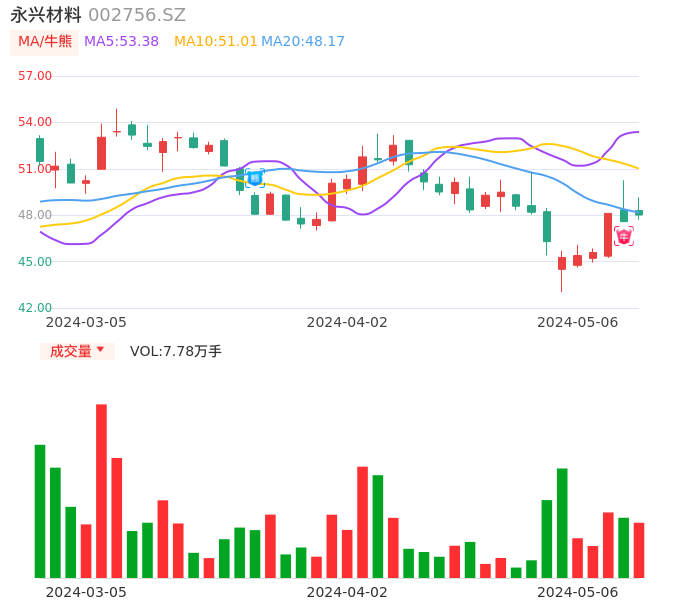Click the stock code 002756.SZ

(137, 15)
